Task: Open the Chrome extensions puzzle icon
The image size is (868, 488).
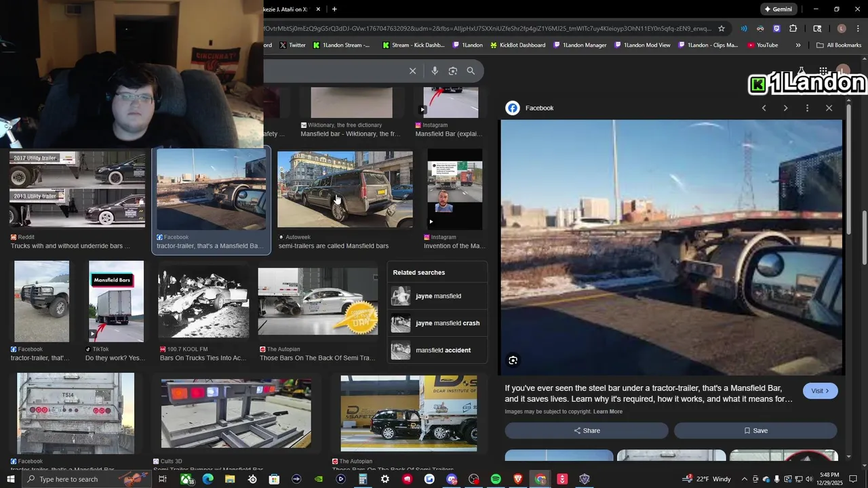Action: click(x=793, y=28)
